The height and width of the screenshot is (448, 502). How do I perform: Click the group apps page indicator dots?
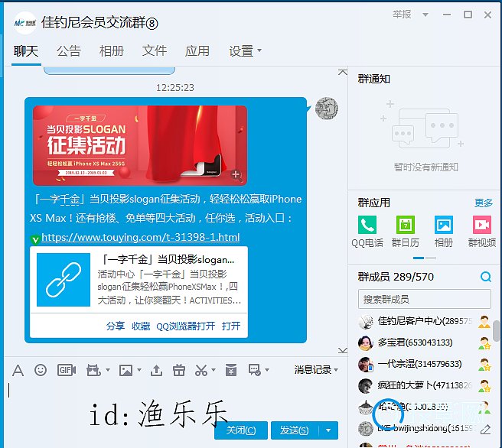[x=425, y=258]
